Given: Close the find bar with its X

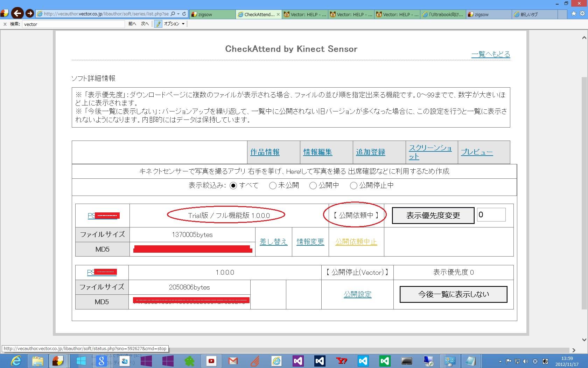Looking at the screenshot, I should pyautogui.click(x=5, y=24).
